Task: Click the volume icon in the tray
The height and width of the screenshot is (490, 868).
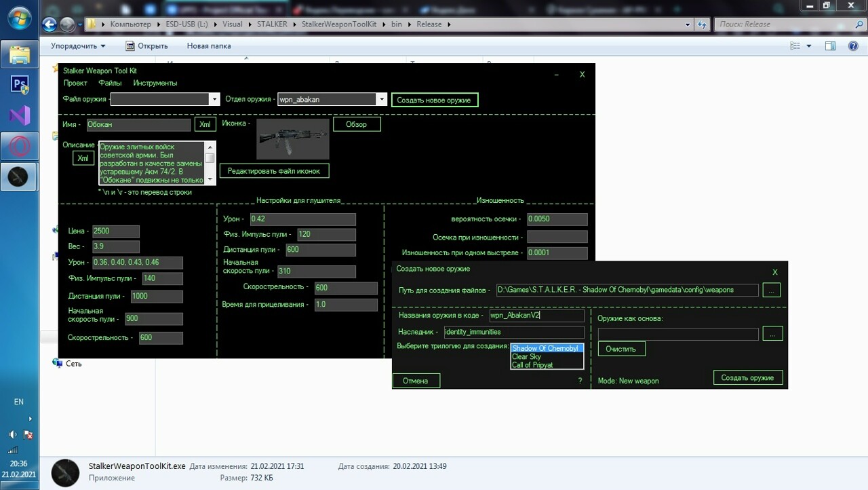Action: (x=12, y=434)
